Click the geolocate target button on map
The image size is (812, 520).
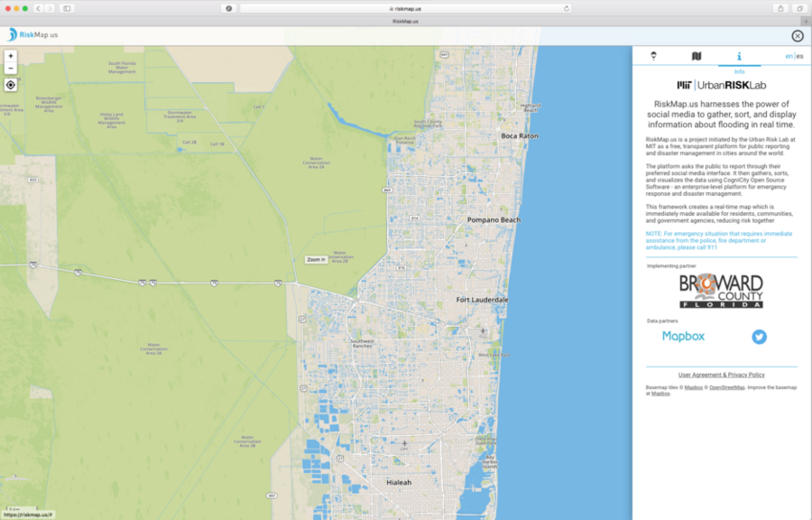click(10, 85)
